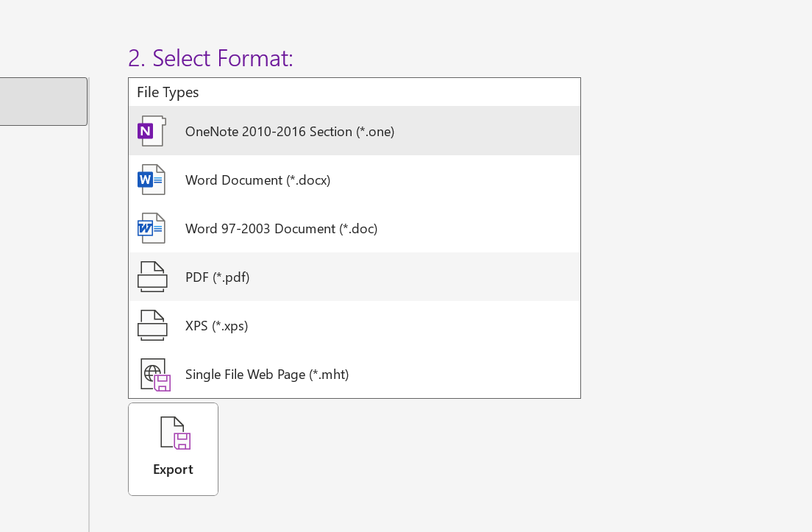Click the PDF printer page icon

click(152, 277)
